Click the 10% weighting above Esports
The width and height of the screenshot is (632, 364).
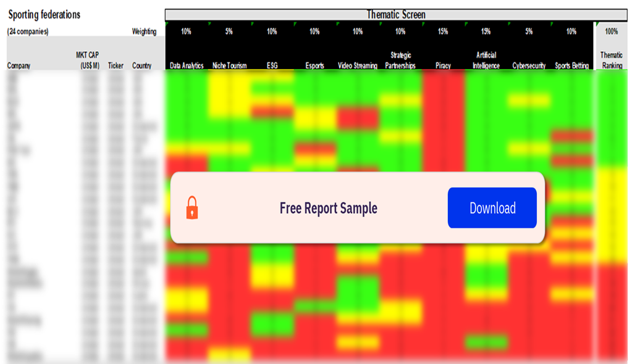pyautogui.click(x=314, y=31)
